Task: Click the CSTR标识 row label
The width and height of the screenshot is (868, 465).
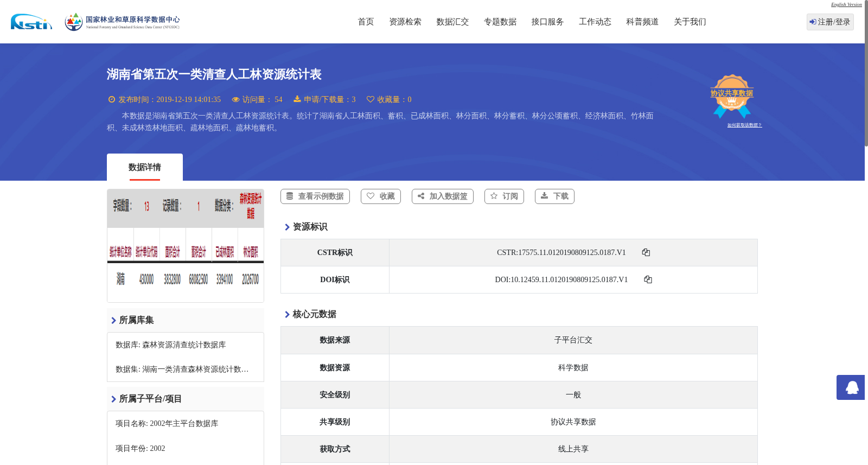Action: [335, 252]
